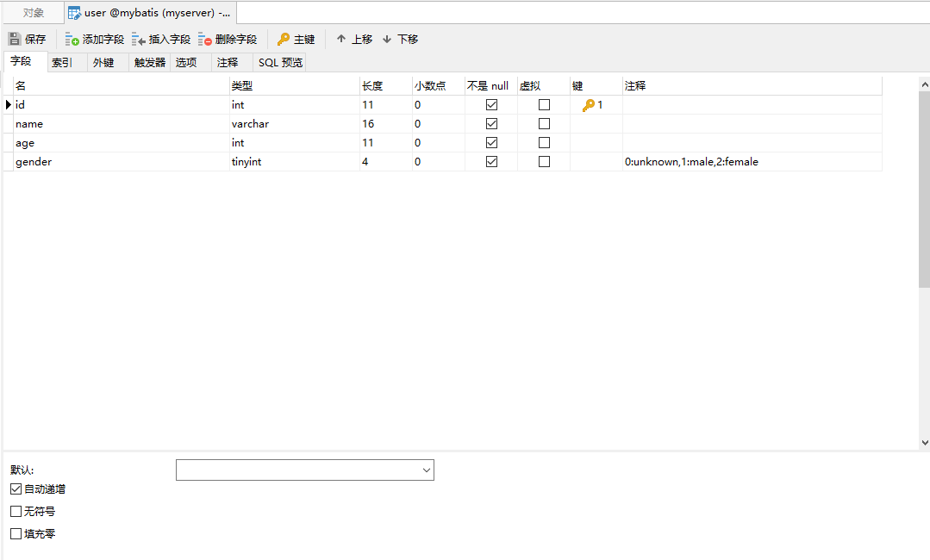Delete the field with 删除字段
Screen dimensions: 930x560
click(228, 39)
